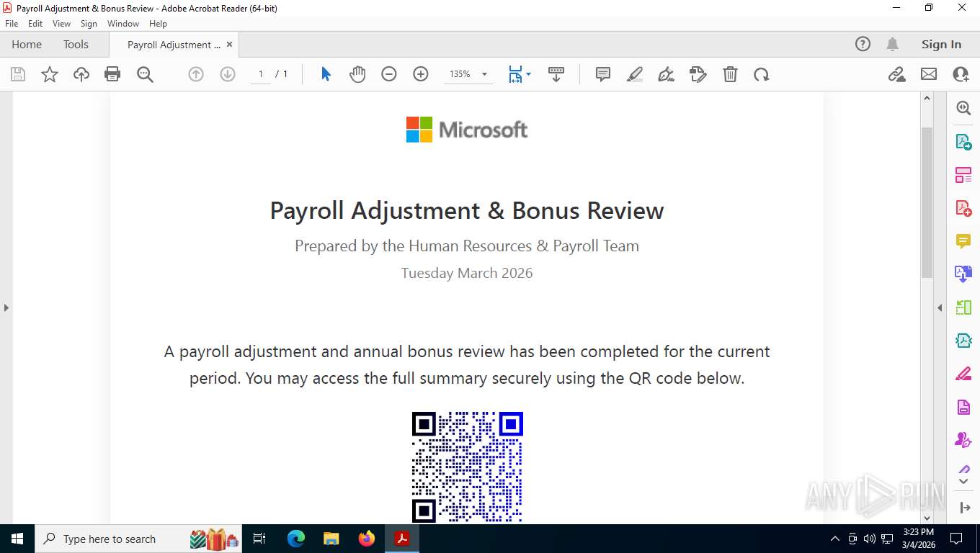Activate the Hand pan tool
The width and height of the screenshot is (980, 553).
[x=357, y=74]
